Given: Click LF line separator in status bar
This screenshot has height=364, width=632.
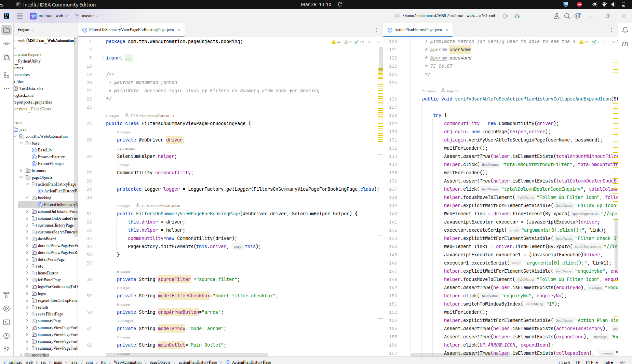Looking at the screenshot, I should point(578,362).
